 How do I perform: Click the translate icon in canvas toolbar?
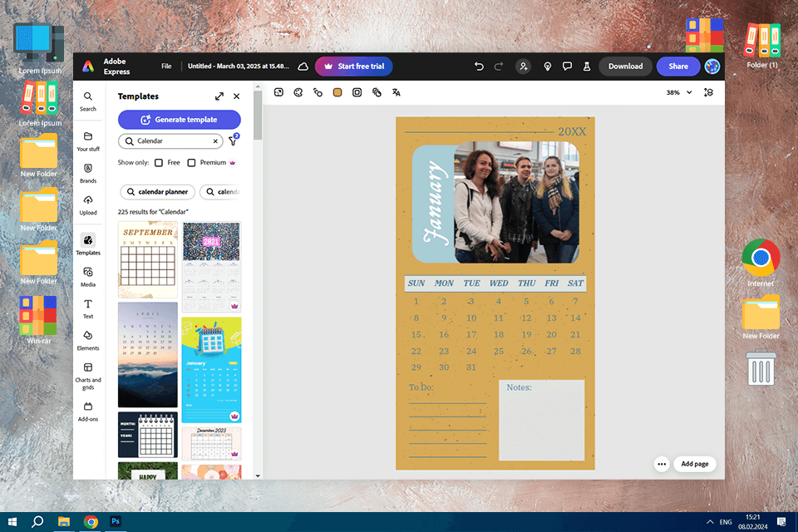[396, 92]
